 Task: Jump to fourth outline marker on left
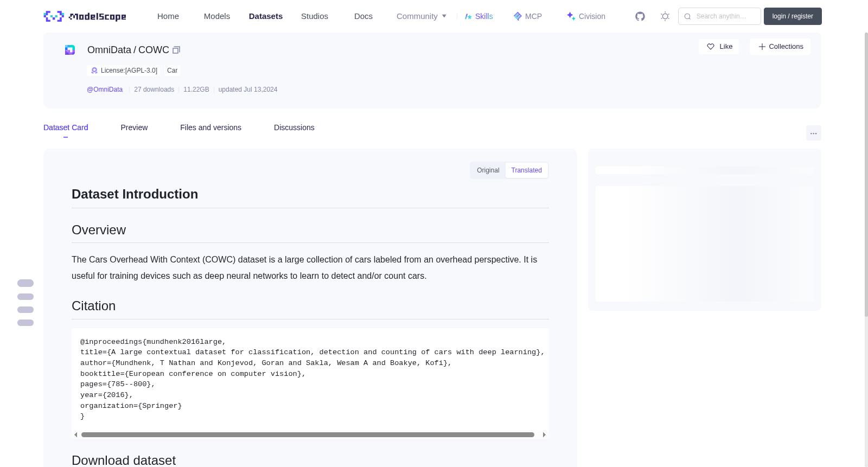[25, 323]
